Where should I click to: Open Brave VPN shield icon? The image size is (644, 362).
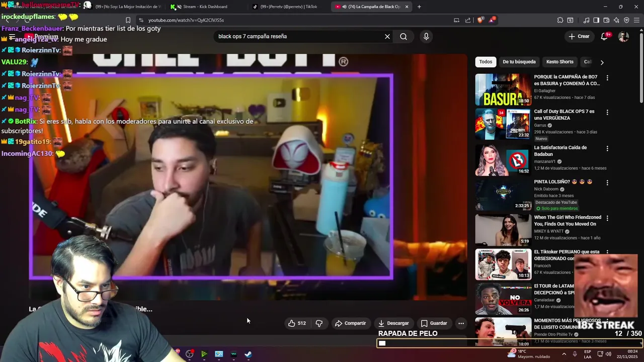(x=626, y=20)
